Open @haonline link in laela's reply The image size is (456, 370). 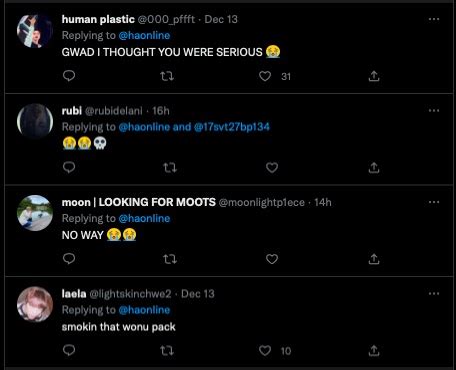coord(144,310)
